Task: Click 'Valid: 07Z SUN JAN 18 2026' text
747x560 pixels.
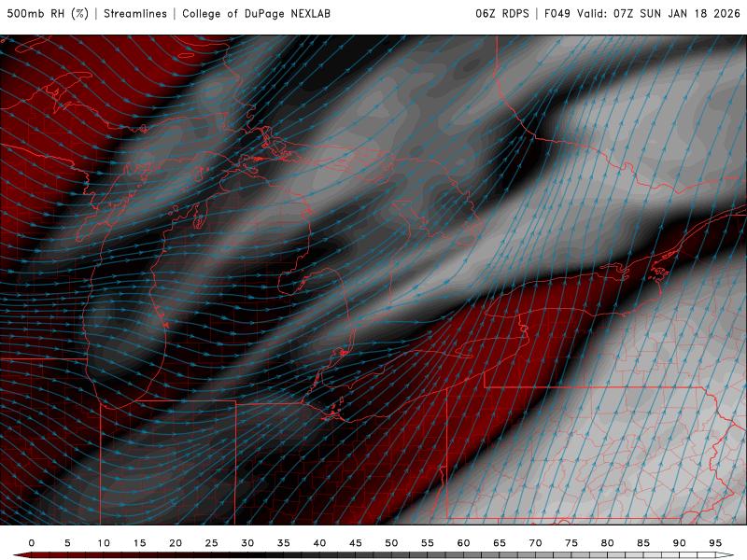Action: pyautogui.click(x=659, y=14)
